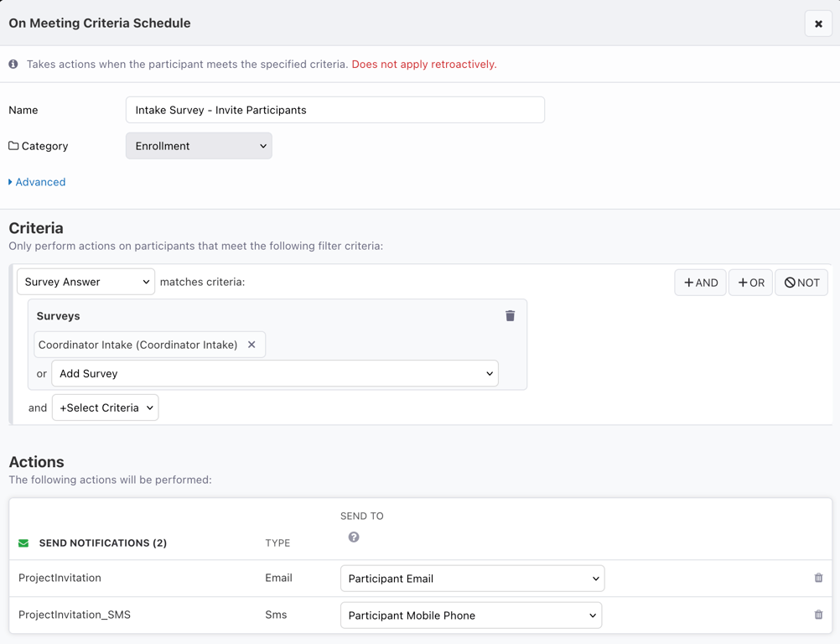Add an AND criteria group
Screen dimensions: 840x644
pos(700,283)
